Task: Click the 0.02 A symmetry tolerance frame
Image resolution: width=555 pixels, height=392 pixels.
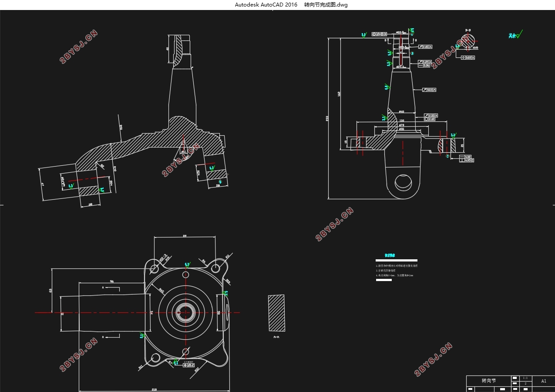Action: coord(468,57)
